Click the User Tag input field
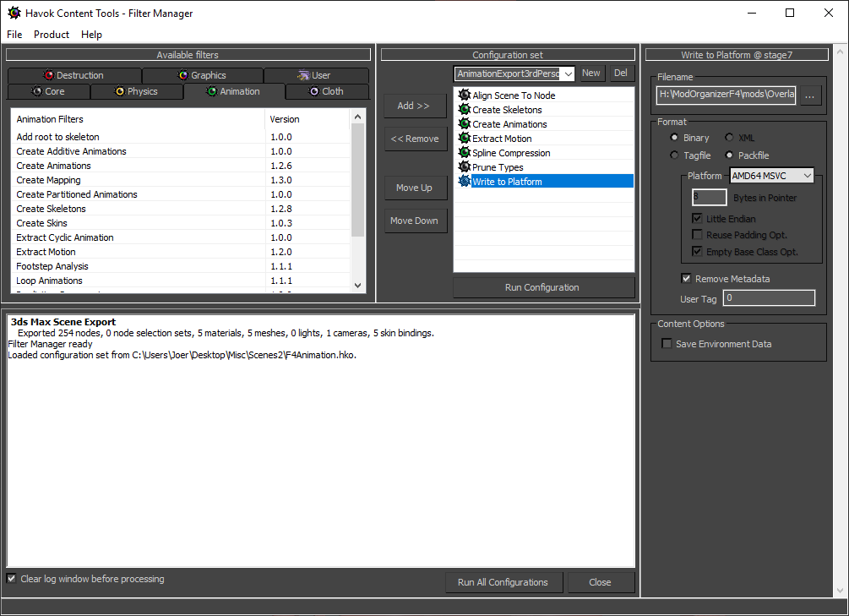This screenshot has height=616, width=849. tap(769, 298)
